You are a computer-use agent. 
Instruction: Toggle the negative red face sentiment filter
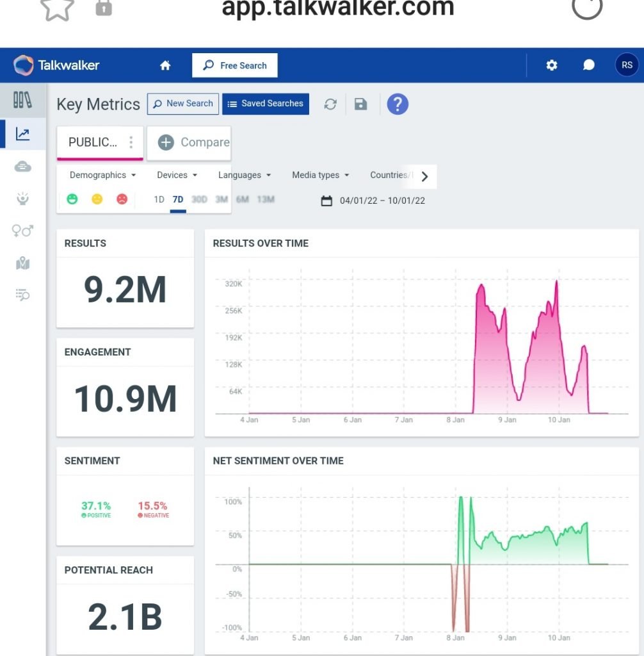tap(122, 199)
